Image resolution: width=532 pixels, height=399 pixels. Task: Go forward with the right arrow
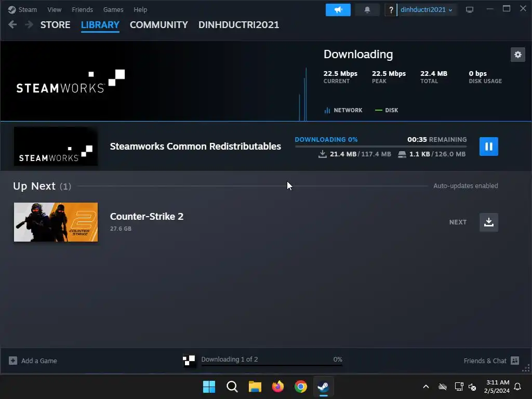coord(29,24)
